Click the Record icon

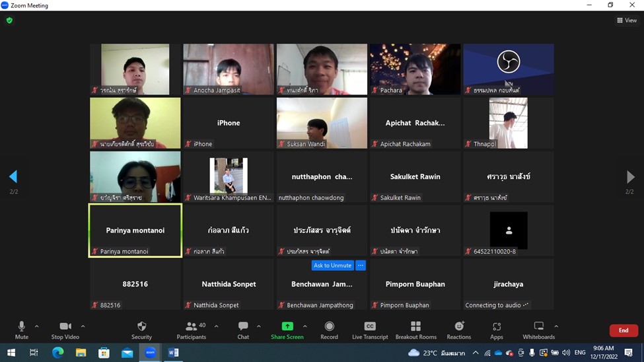[x=329, y=330]
